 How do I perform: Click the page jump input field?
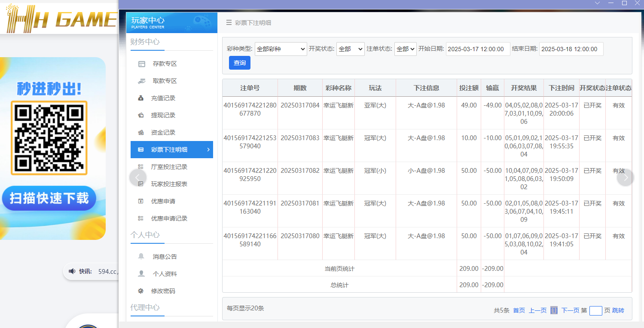(x=595, y=310)
